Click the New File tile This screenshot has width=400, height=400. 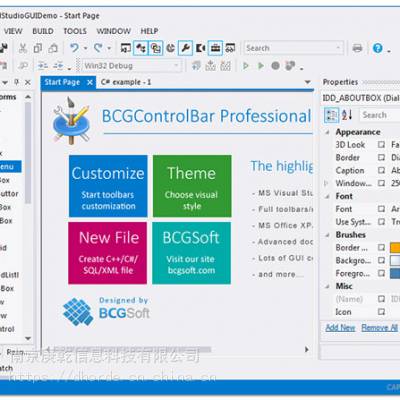click(108, 253)
